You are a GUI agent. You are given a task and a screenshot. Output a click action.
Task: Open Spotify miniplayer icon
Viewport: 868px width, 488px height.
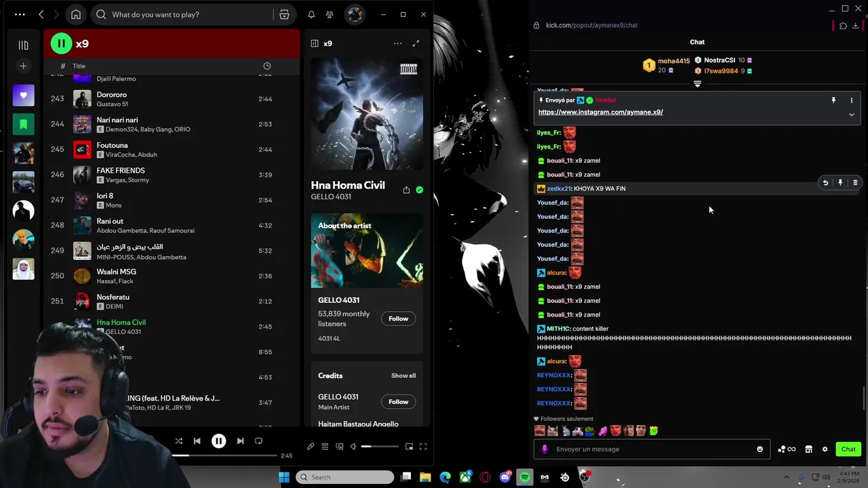[409, 447]
